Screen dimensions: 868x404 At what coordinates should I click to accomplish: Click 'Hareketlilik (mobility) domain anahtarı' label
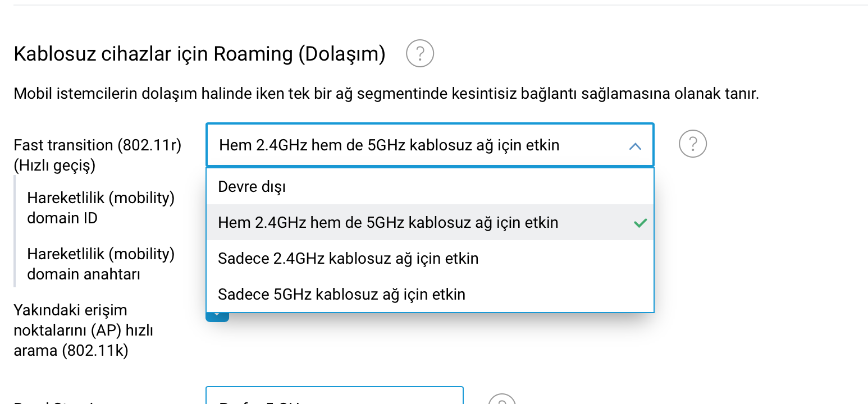[100, 264]
